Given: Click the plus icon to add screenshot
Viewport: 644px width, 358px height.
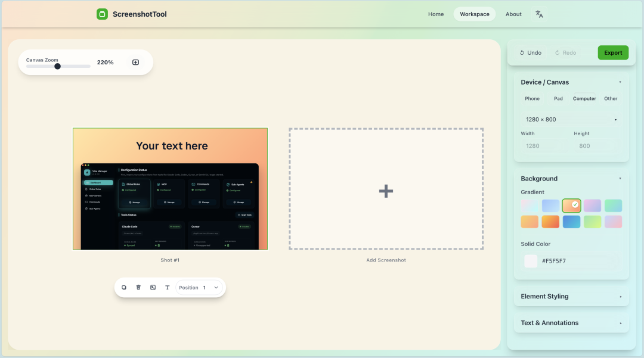Looking at the screenshot, I should click(x=386, y=191).
